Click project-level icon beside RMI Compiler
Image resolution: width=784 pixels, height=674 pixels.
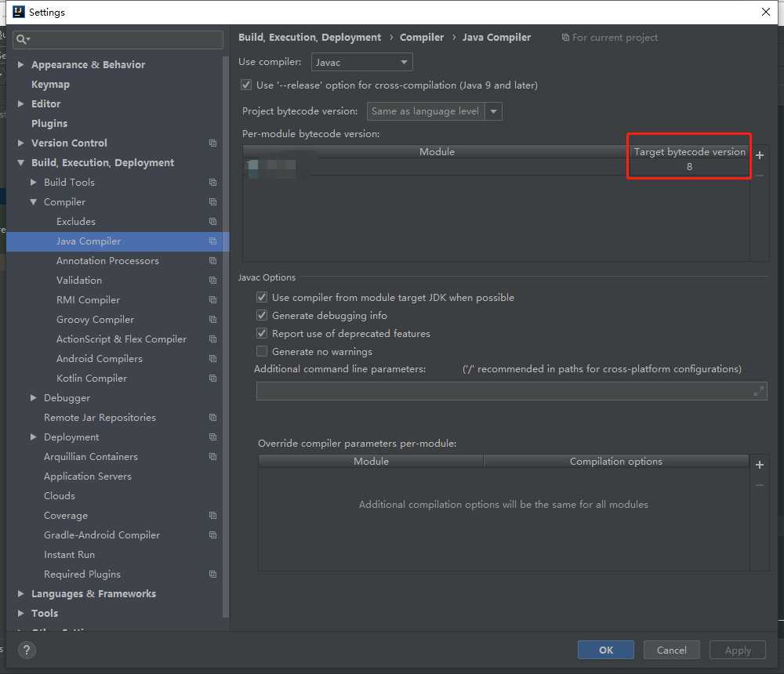point(212,300)
